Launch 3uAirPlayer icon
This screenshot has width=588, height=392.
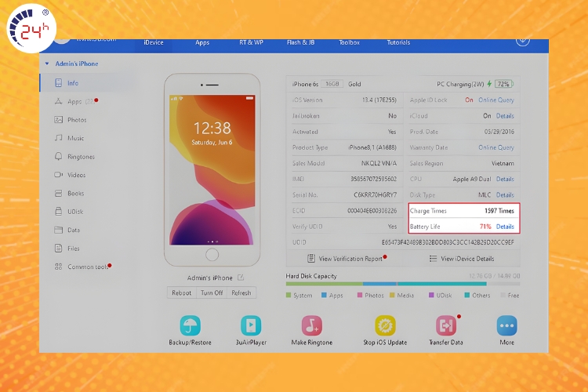[251, 325]
